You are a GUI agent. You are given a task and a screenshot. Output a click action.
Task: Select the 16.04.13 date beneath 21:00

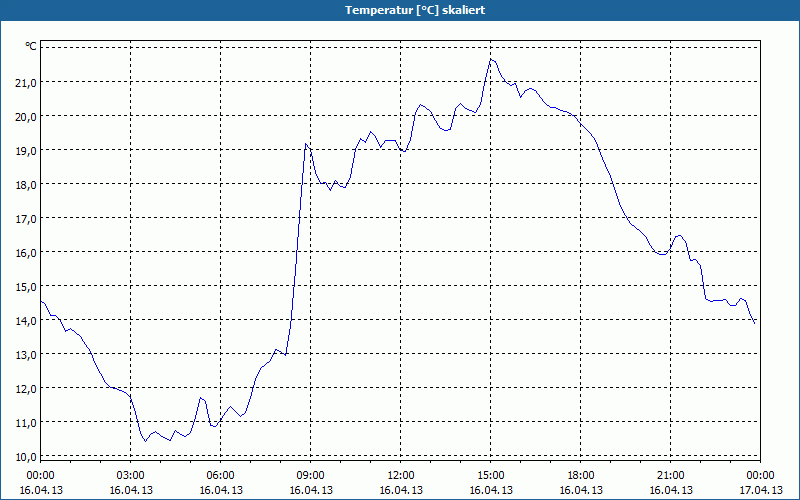pos(670,490)
